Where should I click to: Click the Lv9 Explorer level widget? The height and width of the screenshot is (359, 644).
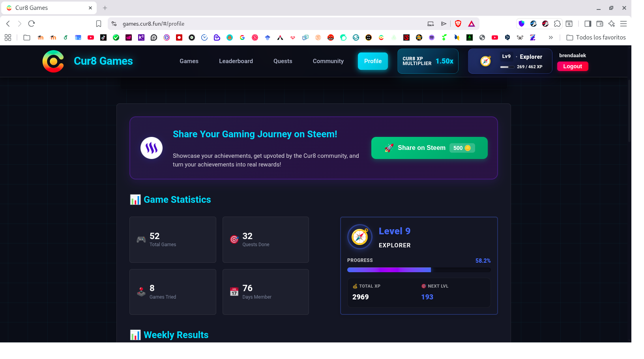click(x=510, y=61)
